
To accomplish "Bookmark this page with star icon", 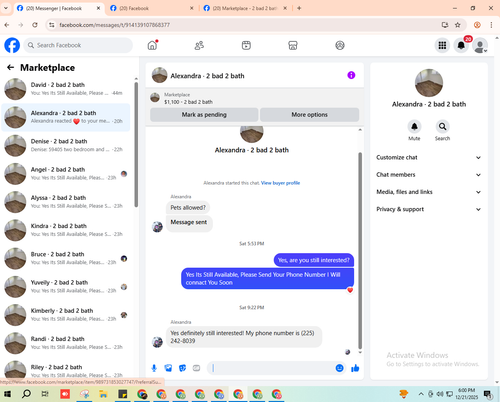I will coord(458,25).
